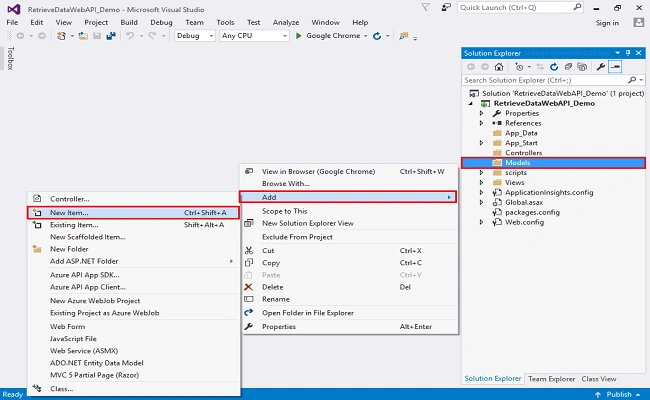
Task: Click the Show All Files icon
Action: pyautogui.click(x=582, y=67)
